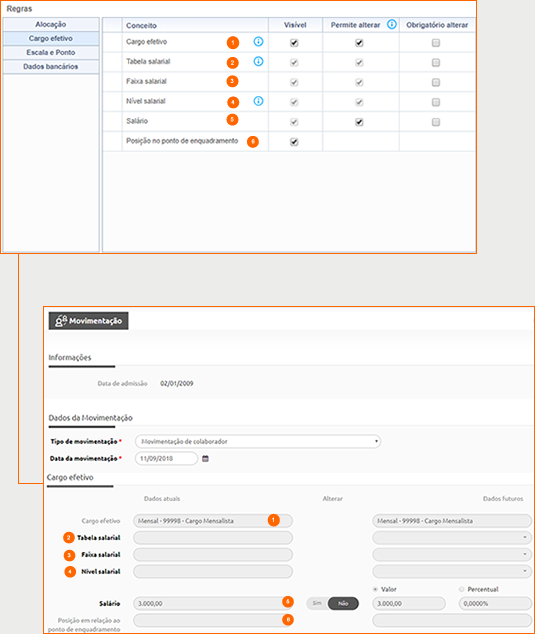Click current Salário field showing 3.000,00

[213, 603]
